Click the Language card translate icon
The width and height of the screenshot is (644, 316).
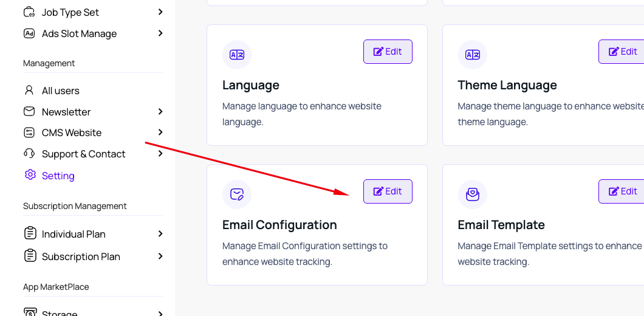tap(237, 55)
